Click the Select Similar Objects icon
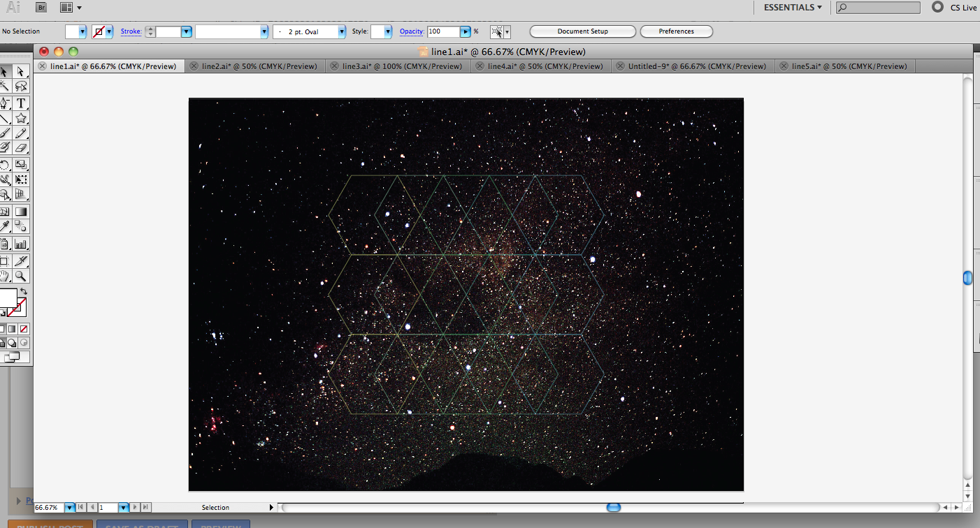The height and width of the screenshot is (528, 980). 497,31
